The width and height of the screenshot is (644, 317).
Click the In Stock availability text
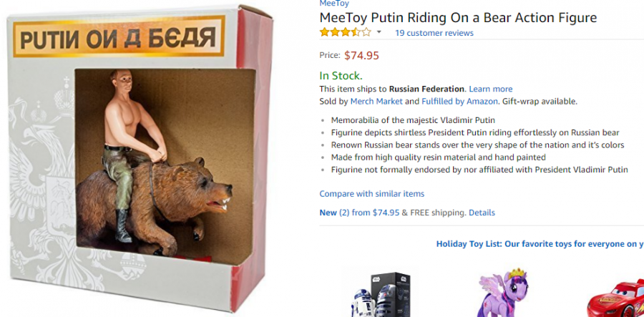point(341,76)
